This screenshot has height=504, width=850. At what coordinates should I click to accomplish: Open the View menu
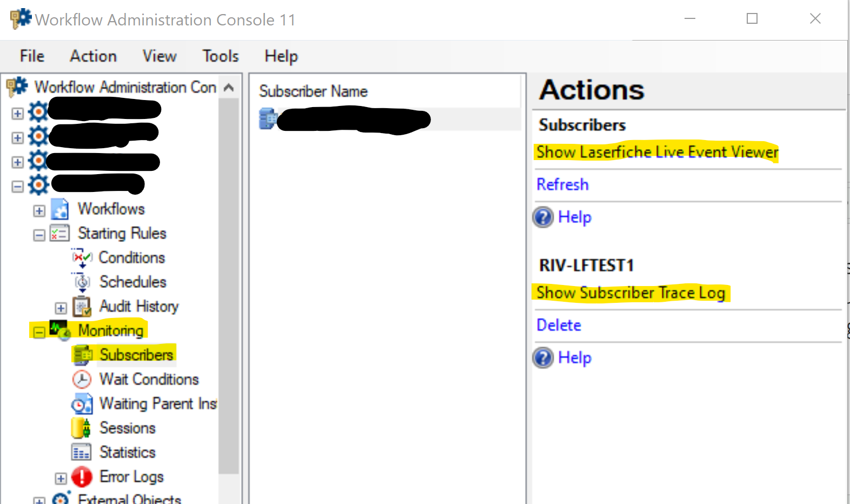pos(160,56)
